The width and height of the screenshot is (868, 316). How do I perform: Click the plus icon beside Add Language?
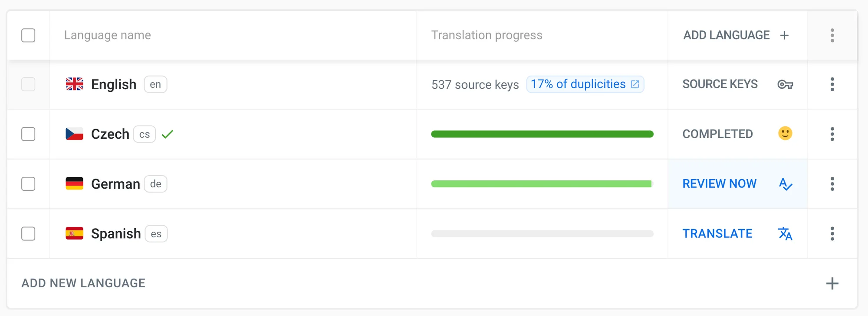pyautogui.click(x=784, y=36)
